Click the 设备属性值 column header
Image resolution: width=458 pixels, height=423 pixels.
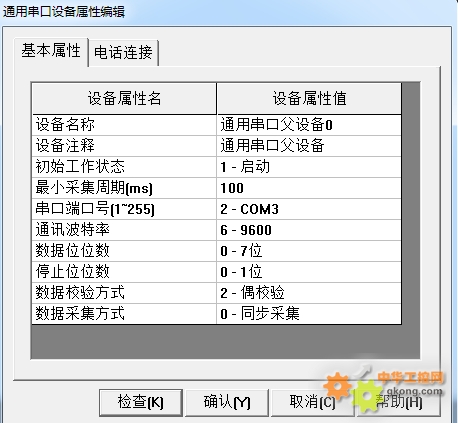tap(309, 99)
